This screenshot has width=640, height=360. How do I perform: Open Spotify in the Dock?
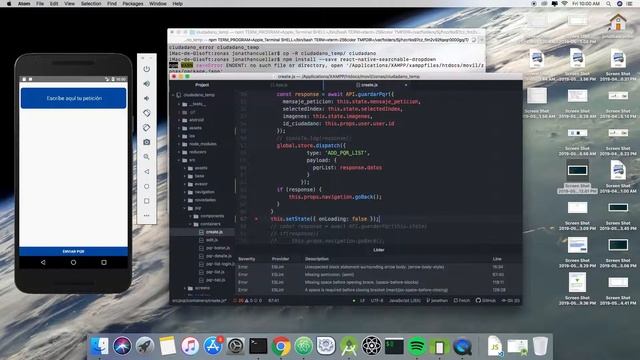click(416, 346)
